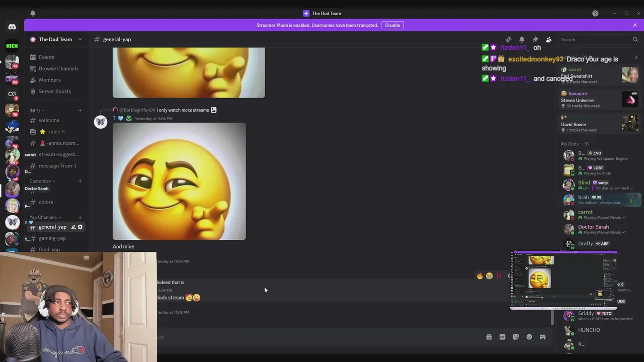This screenshot has height=362, width=644.
Task: Select member carrot in member list
Action: (600, 215)
